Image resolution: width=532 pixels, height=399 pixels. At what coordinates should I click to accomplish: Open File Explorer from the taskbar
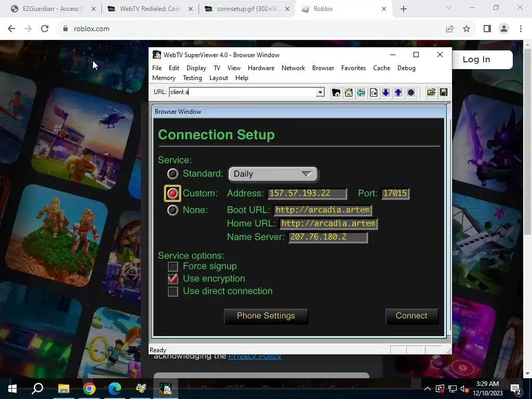tap(63, 389)
